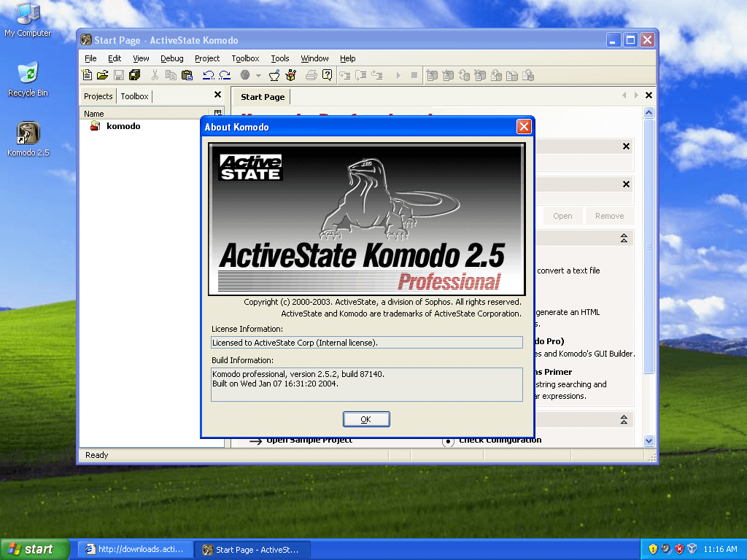Switch to the Projects tab

[x=98, y=96]
